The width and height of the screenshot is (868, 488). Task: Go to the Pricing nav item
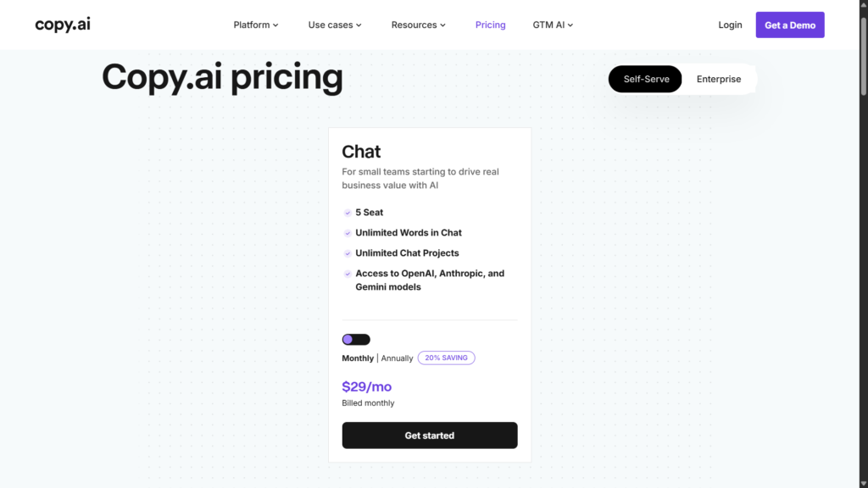point(491,25)
